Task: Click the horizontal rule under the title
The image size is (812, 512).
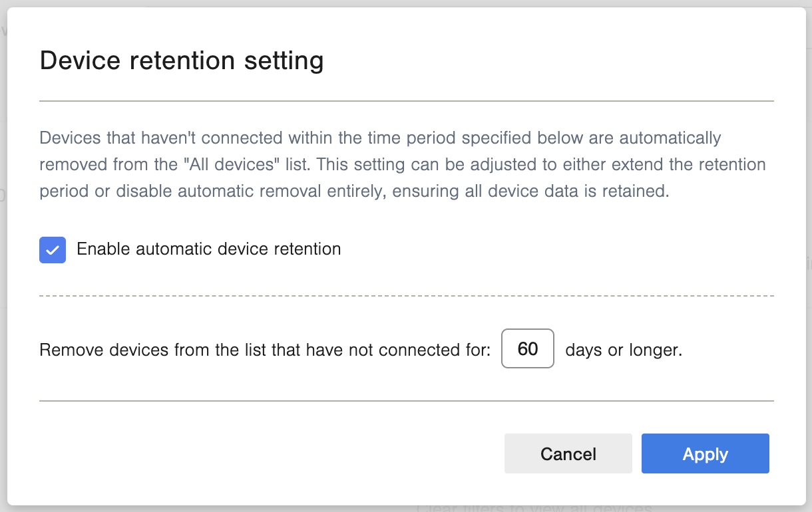Action: tap(406, 101)
